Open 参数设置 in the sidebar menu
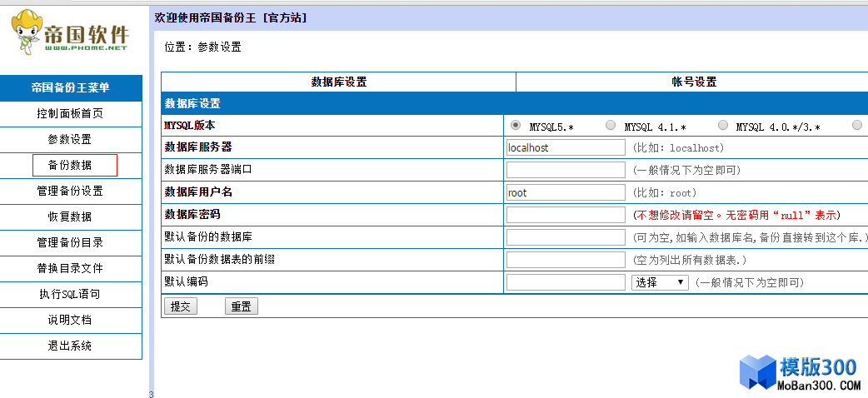868x398 pixels. [x=70, y=140]
